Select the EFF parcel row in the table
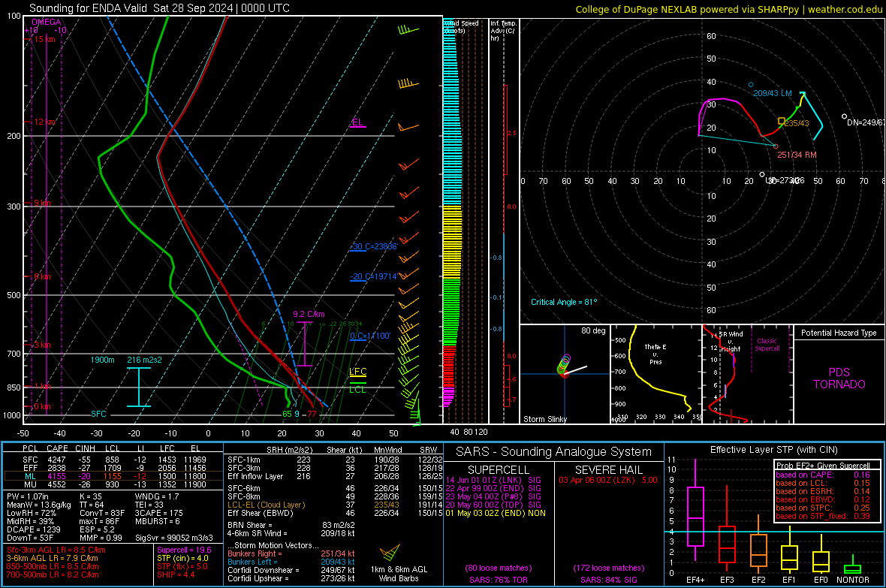 (113, 468)
